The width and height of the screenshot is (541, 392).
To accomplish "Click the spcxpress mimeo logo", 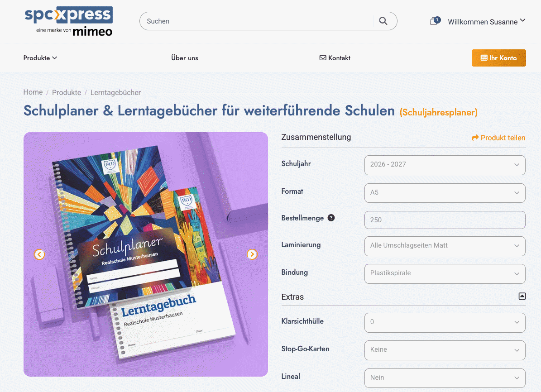I will (69, 21).
